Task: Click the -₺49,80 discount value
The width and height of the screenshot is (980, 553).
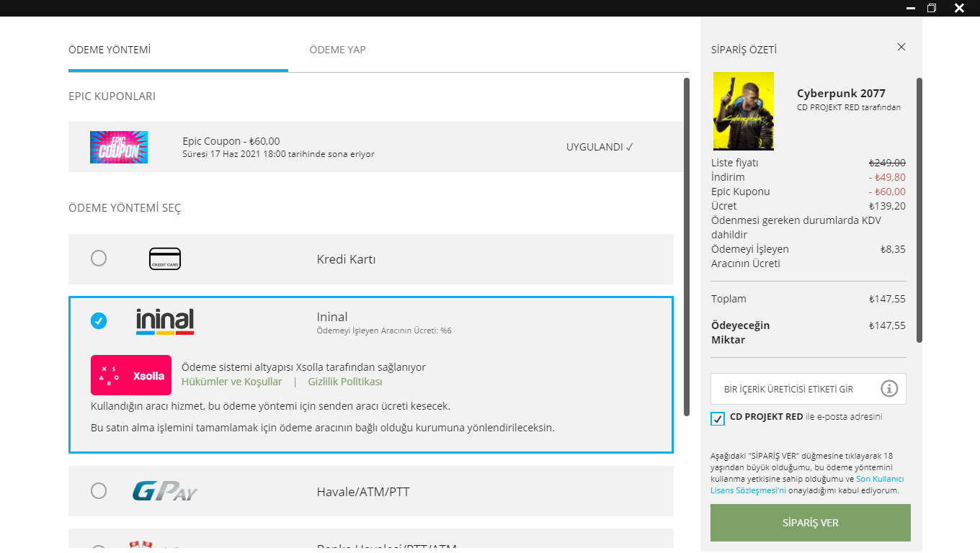Action: click(x=887, y=177)
